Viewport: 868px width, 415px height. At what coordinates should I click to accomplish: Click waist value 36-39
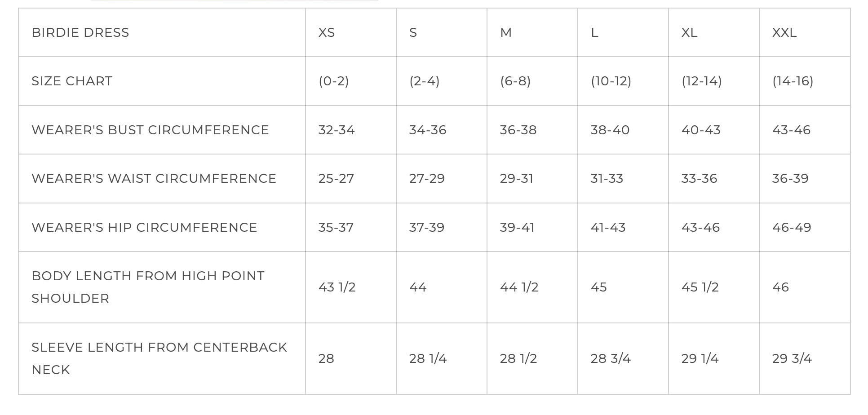[790, 179]
